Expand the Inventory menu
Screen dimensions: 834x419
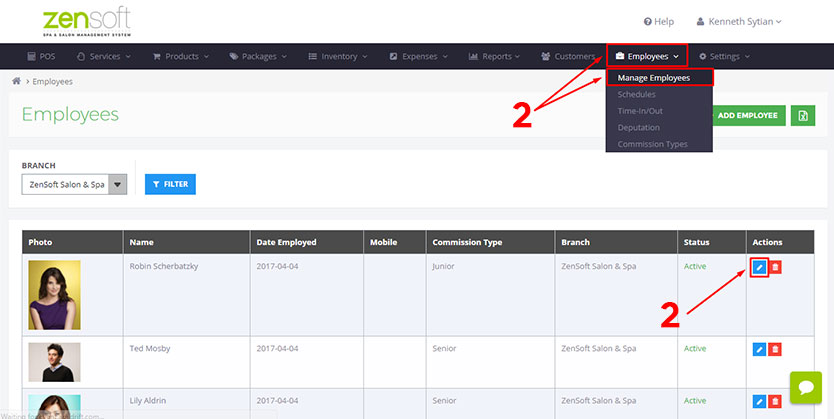[x=338, y=56]
